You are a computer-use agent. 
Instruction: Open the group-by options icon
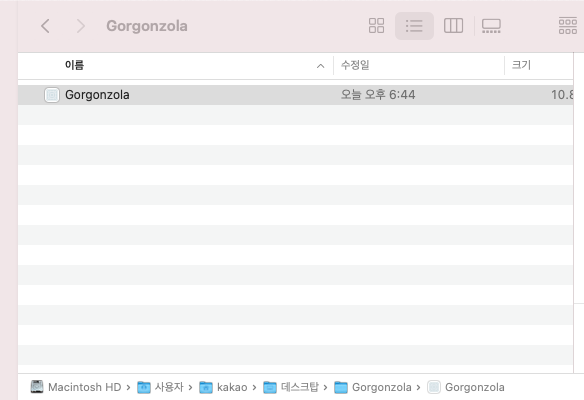(x=568, y=26)
